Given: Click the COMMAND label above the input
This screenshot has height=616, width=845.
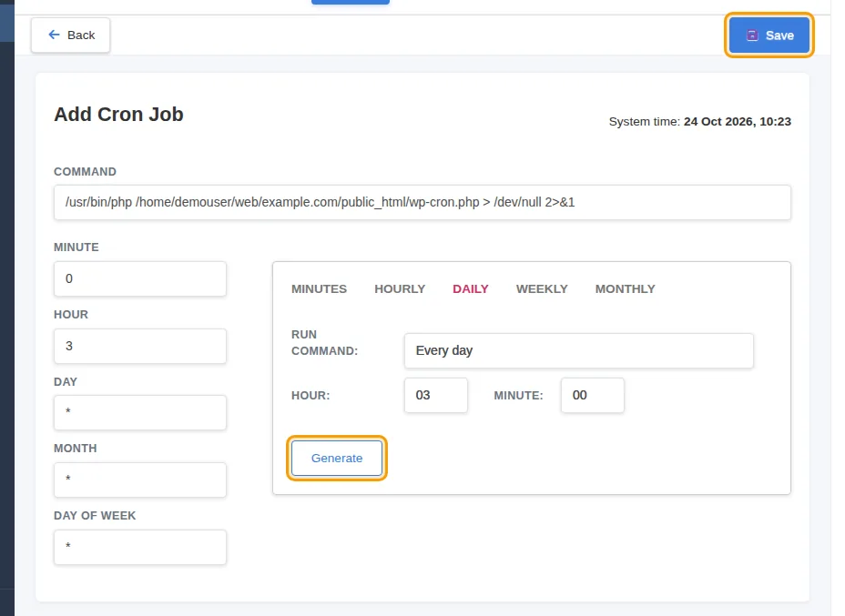Looking at the screenshot, I should point(86,172).
